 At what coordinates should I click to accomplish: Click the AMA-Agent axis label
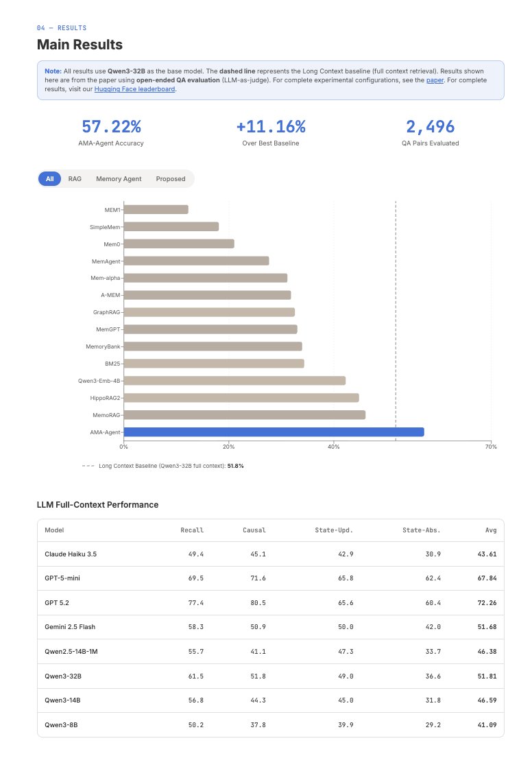(x=105, y=432)
